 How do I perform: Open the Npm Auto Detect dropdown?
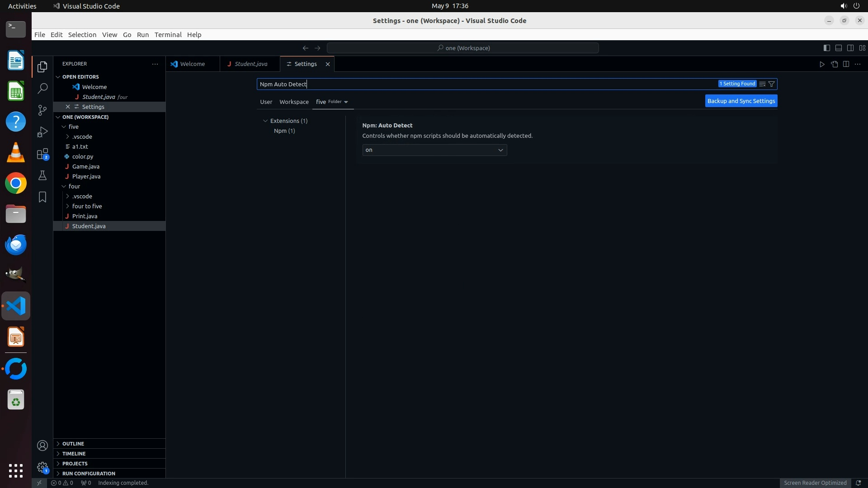(434, 150)
